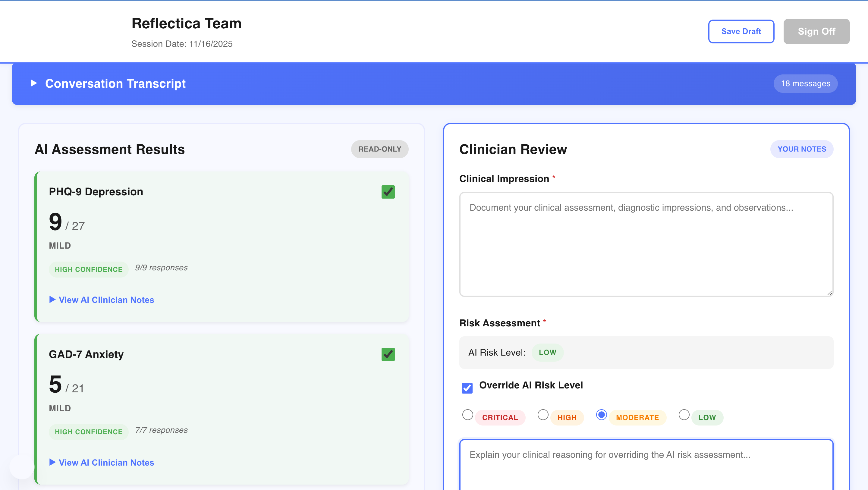Screen dimensions: 868x490
Task: Click into the Clinical Impression text area
Action: click(x=646, y=244)
